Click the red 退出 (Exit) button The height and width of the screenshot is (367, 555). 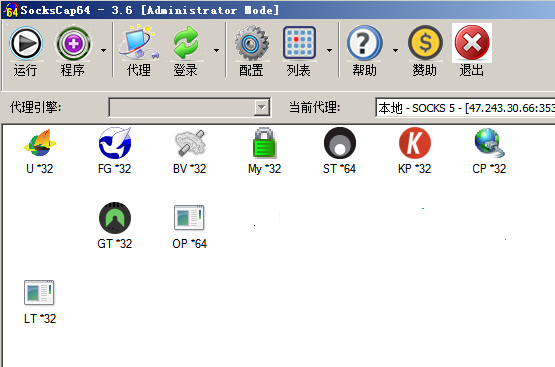pos(472,42)
